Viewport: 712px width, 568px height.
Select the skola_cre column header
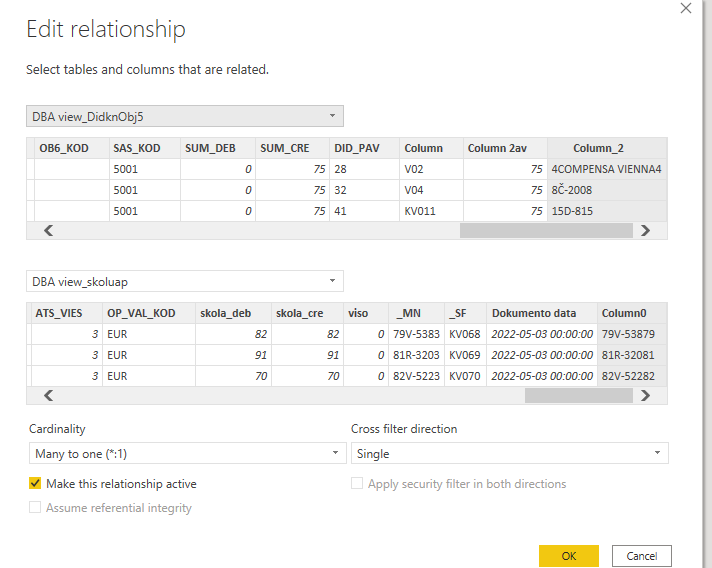[x=307, y=313]
